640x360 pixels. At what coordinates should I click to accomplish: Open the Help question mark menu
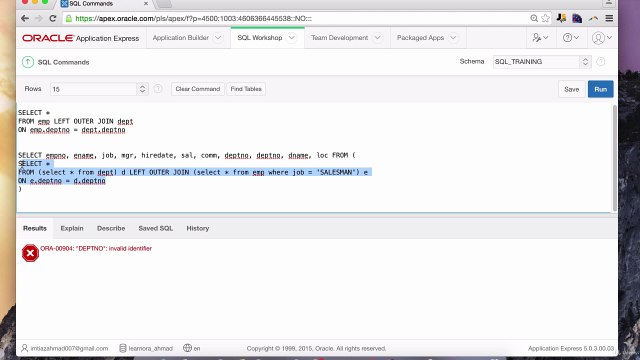571,38
